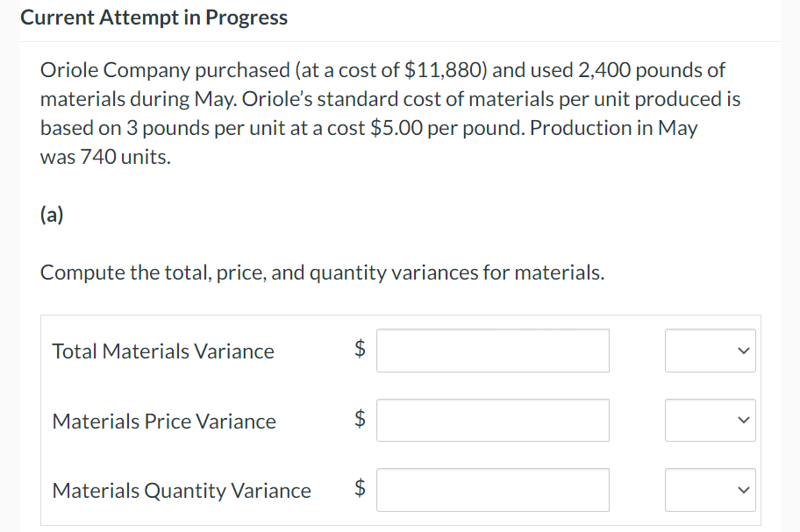Screen dimensions: 800x532
Task: Click the (a) section label
Action: (x=52, y=215)
